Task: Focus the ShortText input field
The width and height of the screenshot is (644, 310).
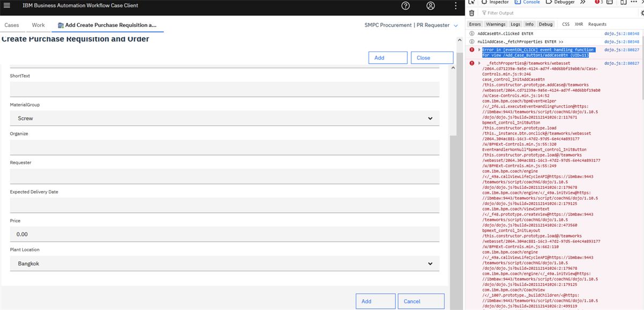Action: [x=224, y=89]
